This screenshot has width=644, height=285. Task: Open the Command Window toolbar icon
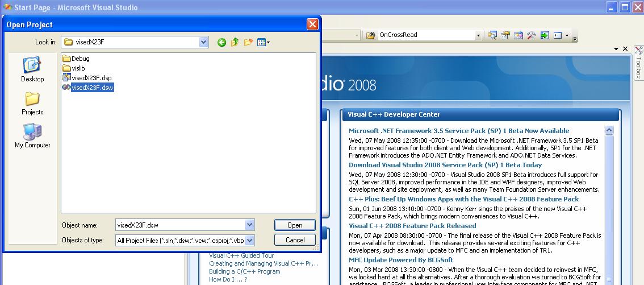(x=557, y=35)
